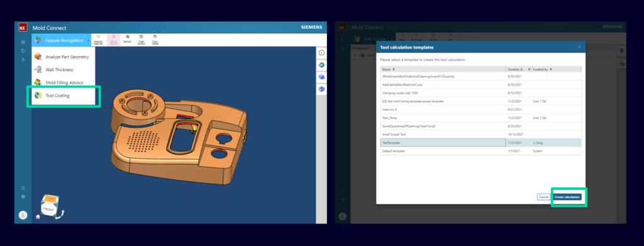This screenshot has width=644, height=246.
Task: Select the Intercom $ template
Action: click(480, 109)
